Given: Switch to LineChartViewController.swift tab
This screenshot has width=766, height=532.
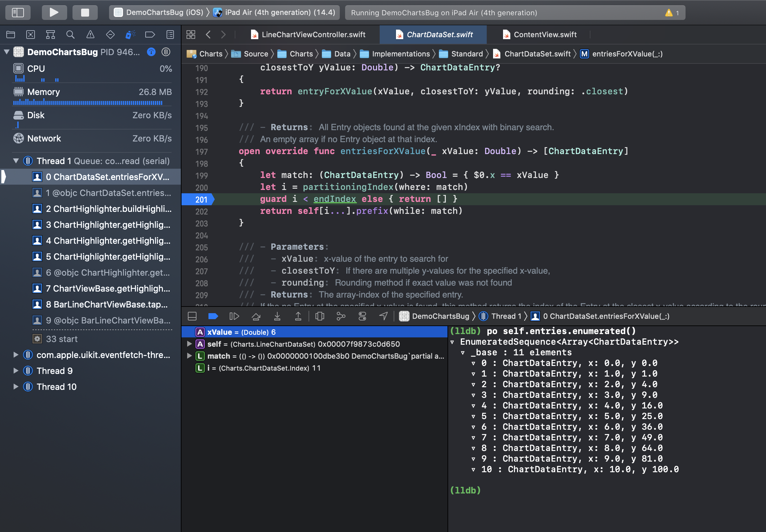Looking at the screenshot, I should click(309, 34).
